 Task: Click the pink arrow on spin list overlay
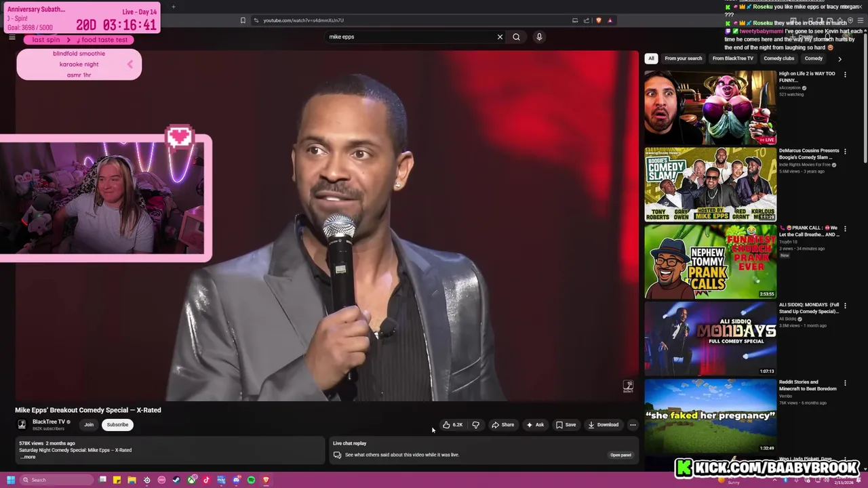[x=130, y=64]
